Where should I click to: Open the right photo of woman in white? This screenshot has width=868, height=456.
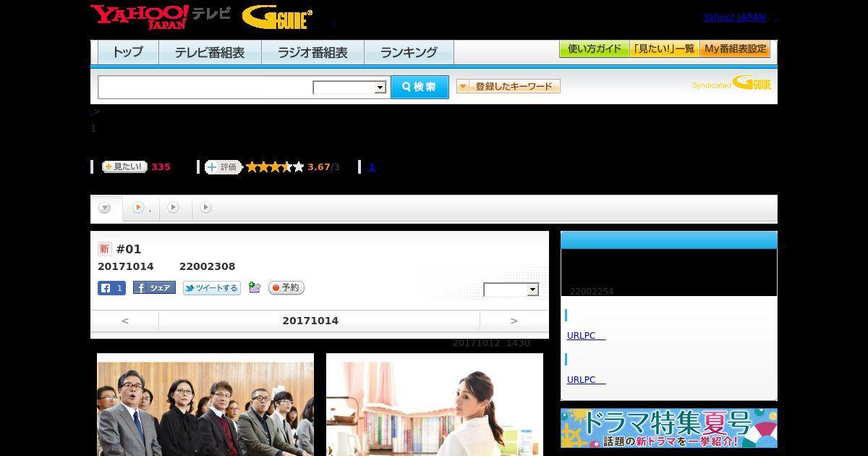[x=435, y=405]
